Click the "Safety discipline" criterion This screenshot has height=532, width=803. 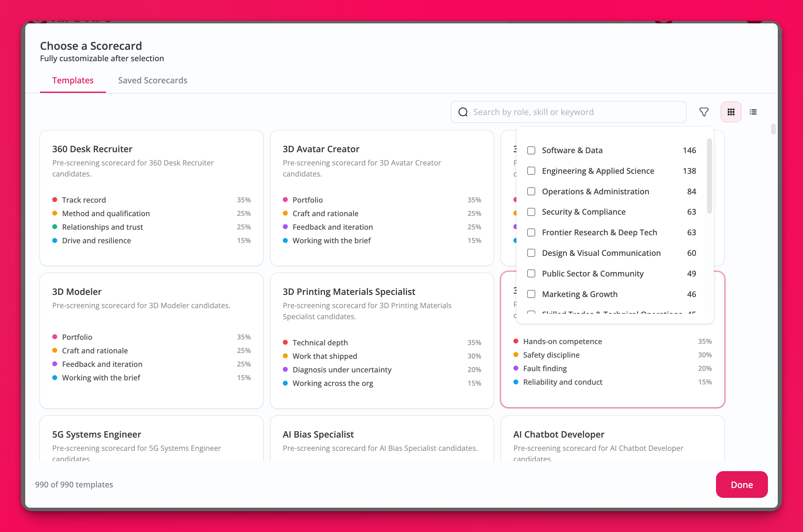(552, 355)
